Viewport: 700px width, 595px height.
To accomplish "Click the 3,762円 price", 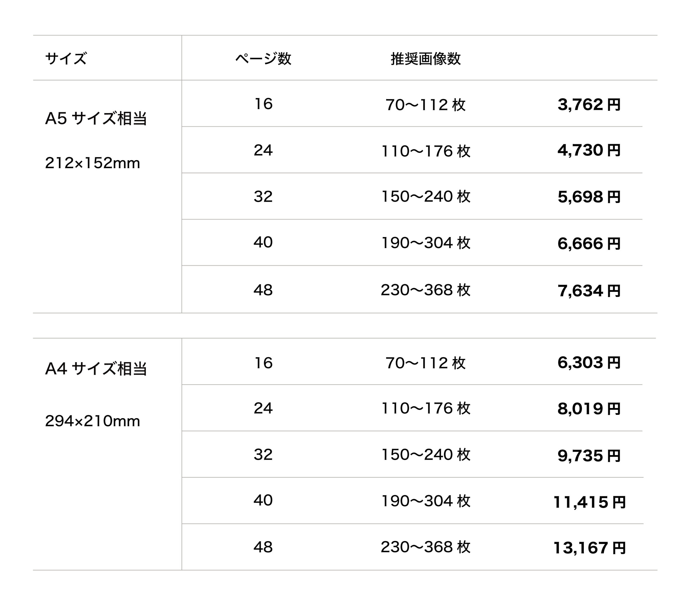I will coord(589,104).
